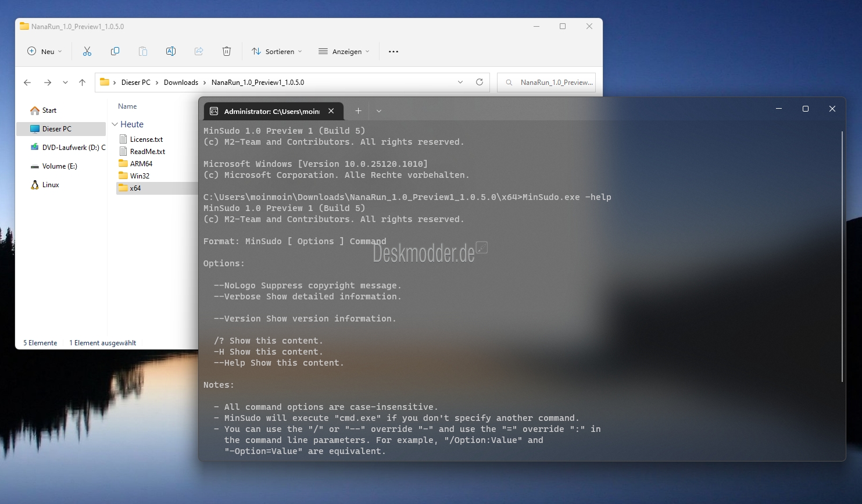This screenshot has height=504, width=862.
Task: Go back with the Explorer back arrow
Action: coord(27,83)
